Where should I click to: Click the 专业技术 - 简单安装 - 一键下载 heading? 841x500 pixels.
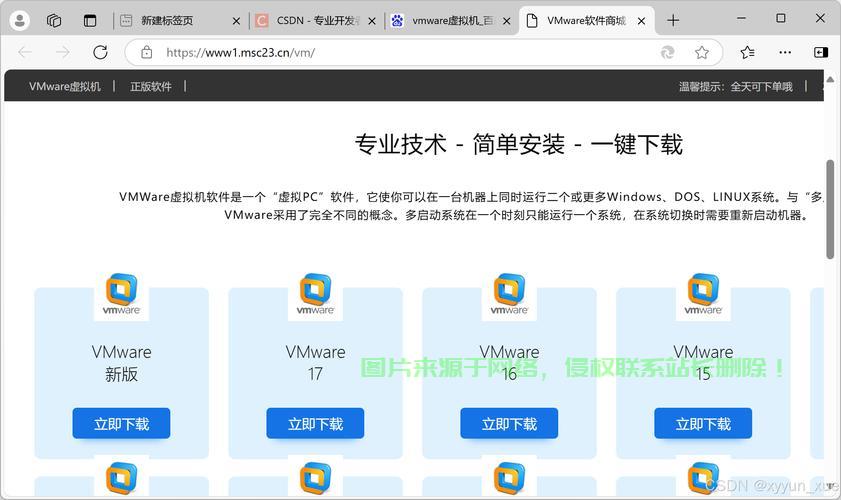pos(519,145)
